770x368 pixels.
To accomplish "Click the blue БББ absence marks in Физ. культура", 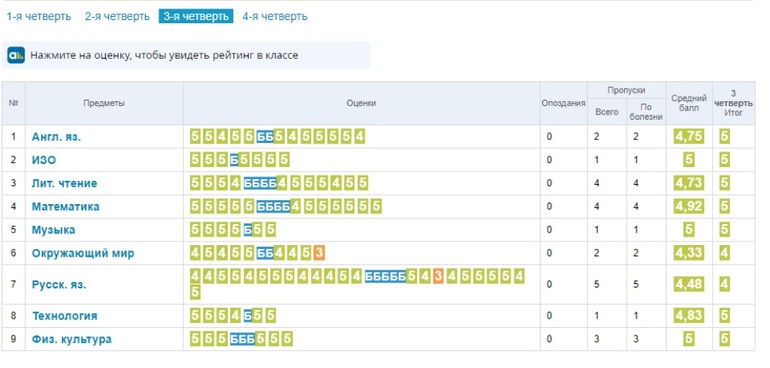I will [242, 340].
